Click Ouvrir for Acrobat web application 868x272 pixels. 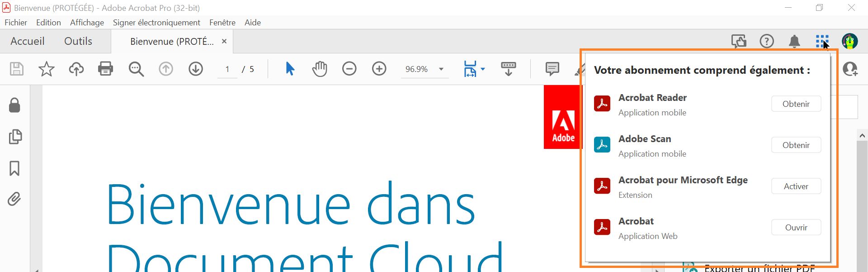pyautogui.click(x=796, y=227)
